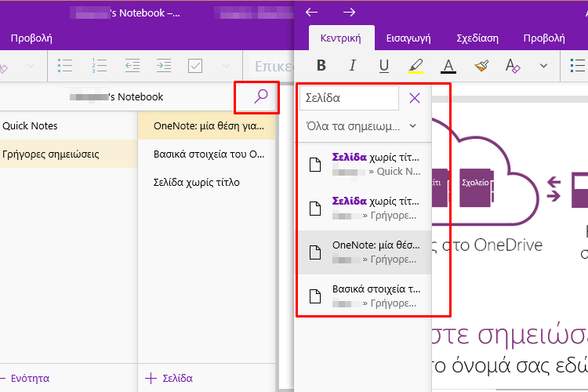The height and width of the screenshot is (392, 588).
Task: Switch to the Κεντρική tab
Action: 341,38
